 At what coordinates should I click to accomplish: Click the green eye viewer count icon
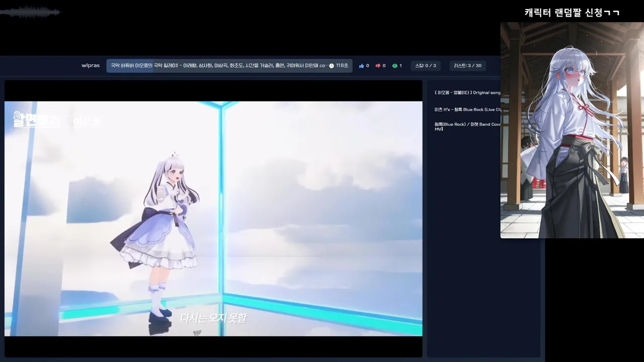[395, 66]
